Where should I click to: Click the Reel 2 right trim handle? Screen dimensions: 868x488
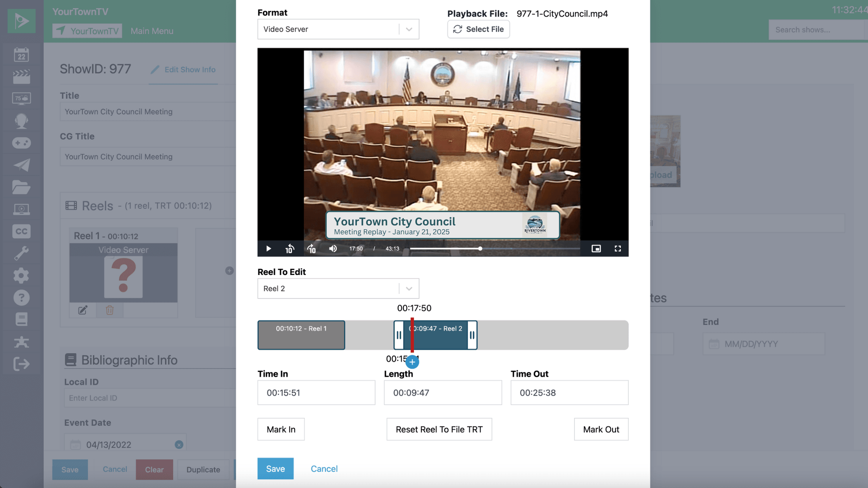(x=472, y=335)
